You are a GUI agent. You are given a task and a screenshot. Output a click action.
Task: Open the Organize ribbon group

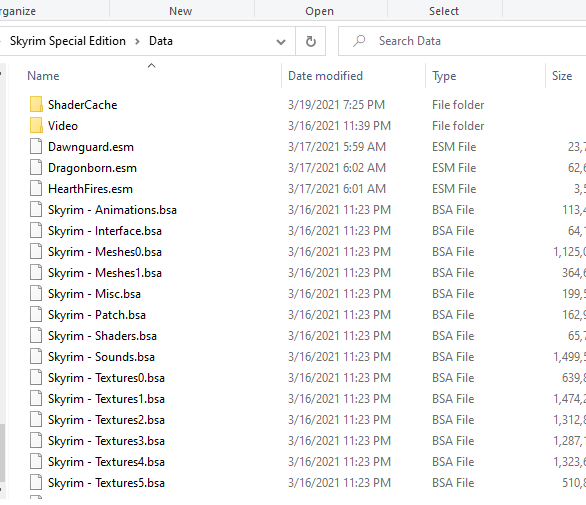18,11
